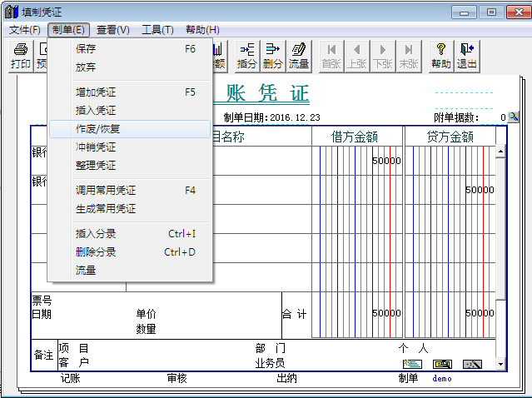Click the rightmost small icon below 个人
Image resolution: width=532 pixels, height=398 pixels.
(472, 364)
